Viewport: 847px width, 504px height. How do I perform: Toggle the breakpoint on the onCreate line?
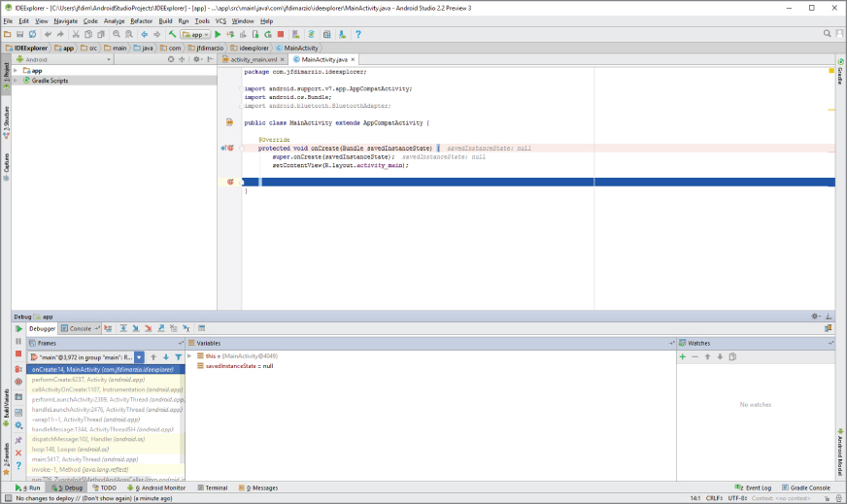[230, 149]
